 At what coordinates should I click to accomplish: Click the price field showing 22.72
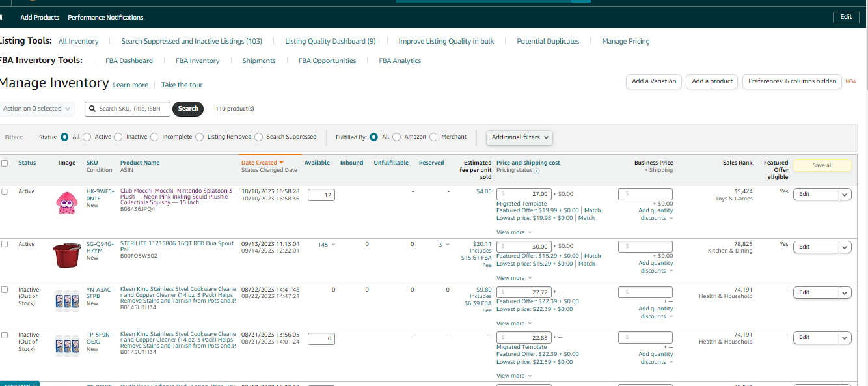click(x=524, y=292)
